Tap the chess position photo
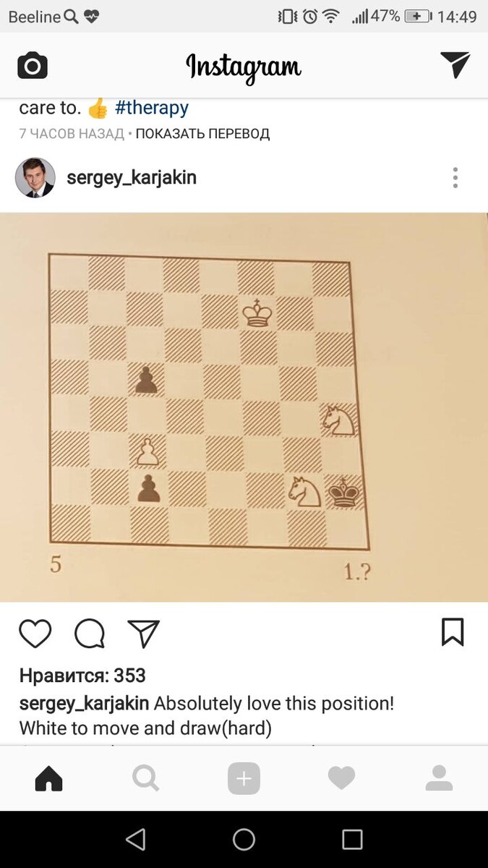This screenshot has height=868, width=488. point(244,407)
